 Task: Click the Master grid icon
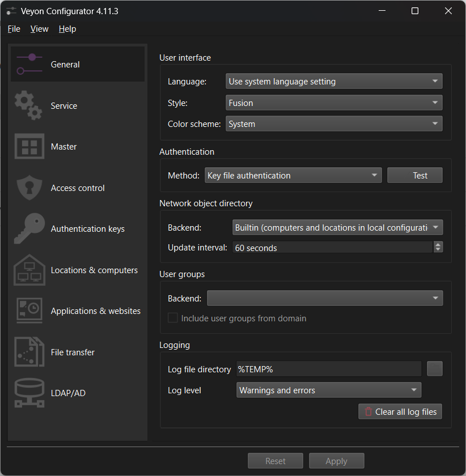(29, 146)
